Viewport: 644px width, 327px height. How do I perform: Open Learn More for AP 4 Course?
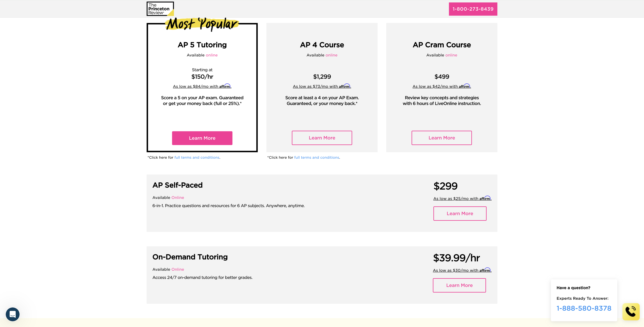pyautogui.click(x=322, y=138)
